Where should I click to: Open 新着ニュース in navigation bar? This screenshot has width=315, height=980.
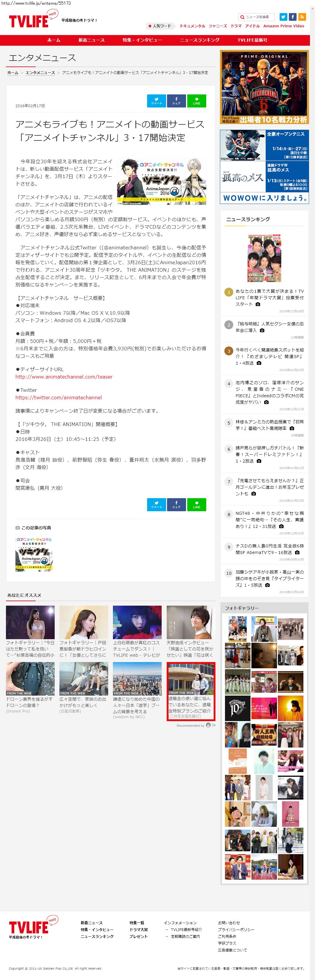coord(92,40)
